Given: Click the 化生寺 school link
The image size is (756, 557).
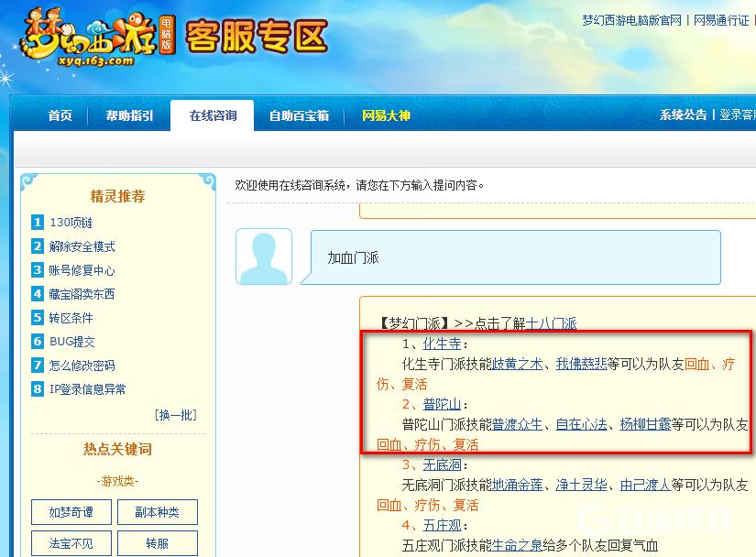Looking at the screenshot, I should pos(442,344).
